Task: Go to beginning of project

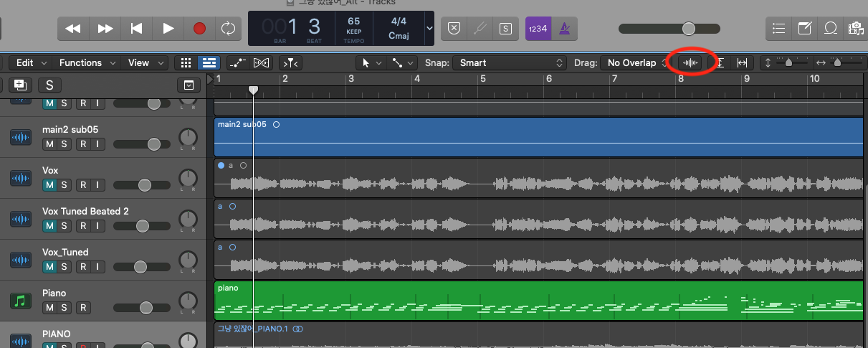Action: 136,29
